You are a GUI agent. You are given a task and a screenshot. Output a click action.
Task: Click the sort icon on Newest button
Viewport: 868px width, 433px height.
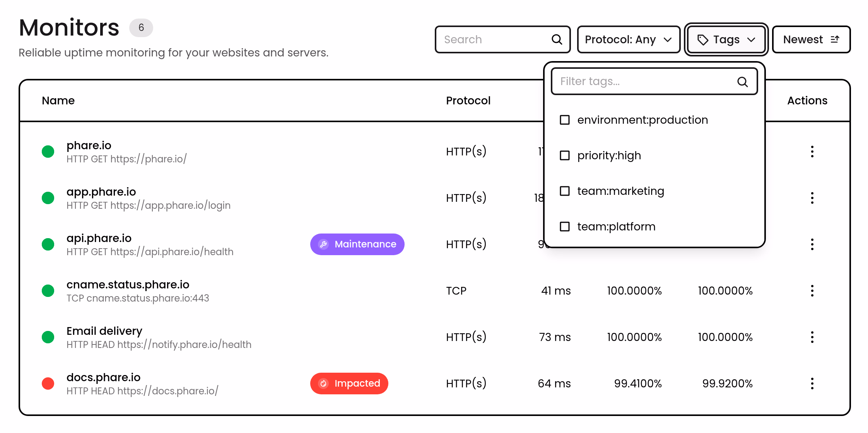click(835, 39)
